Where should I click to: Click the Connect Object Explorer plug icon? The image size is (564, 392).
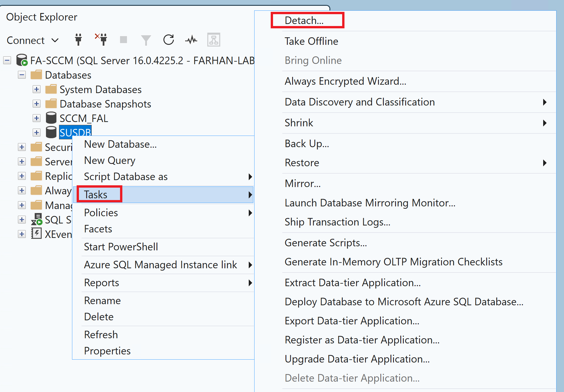click(x=78, y=40)
